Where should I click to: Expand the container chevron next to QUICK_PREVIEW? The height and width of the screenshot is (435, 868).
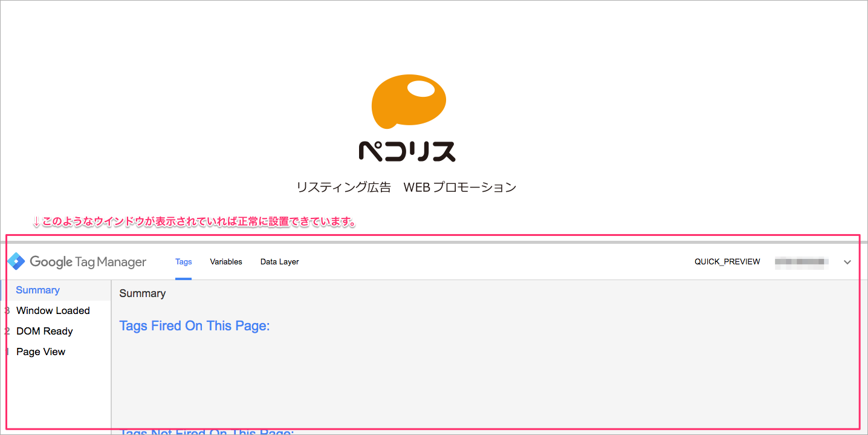(x=847, y=262)
